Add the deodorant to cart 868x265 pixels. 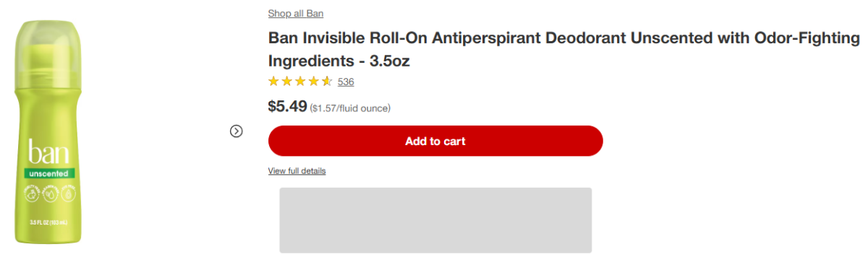435,141
